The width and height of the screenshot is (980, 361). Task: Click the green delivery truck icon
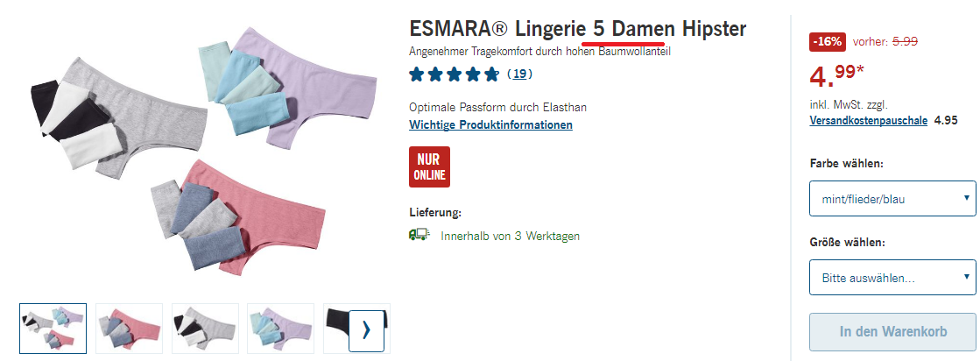pos(419,235)
